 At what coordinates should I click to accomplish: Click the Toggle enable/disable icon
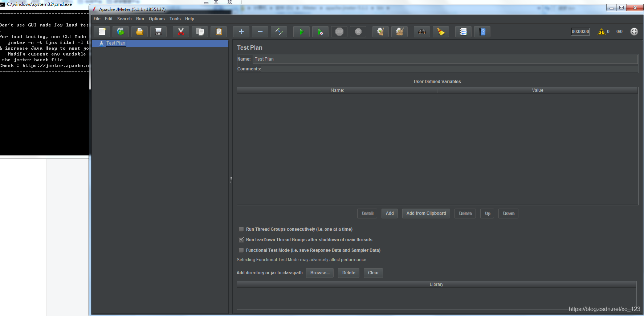pyautogui.click(x=279, y=32)
